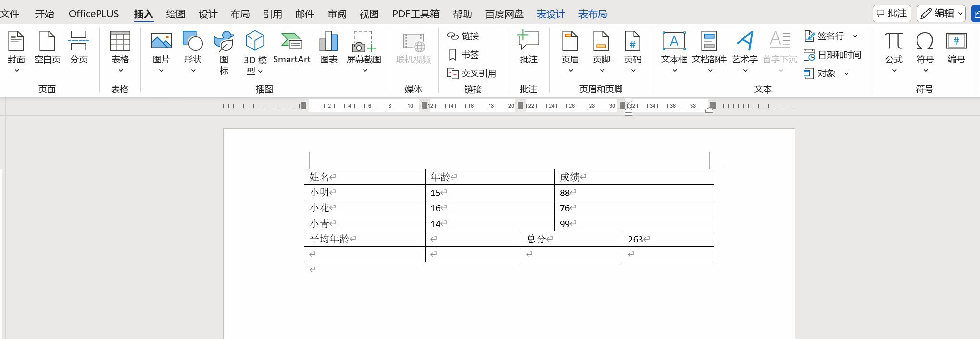Insert a 链接 hyperlink
Screen dimensions: 980x339
(x=464, y=36)
